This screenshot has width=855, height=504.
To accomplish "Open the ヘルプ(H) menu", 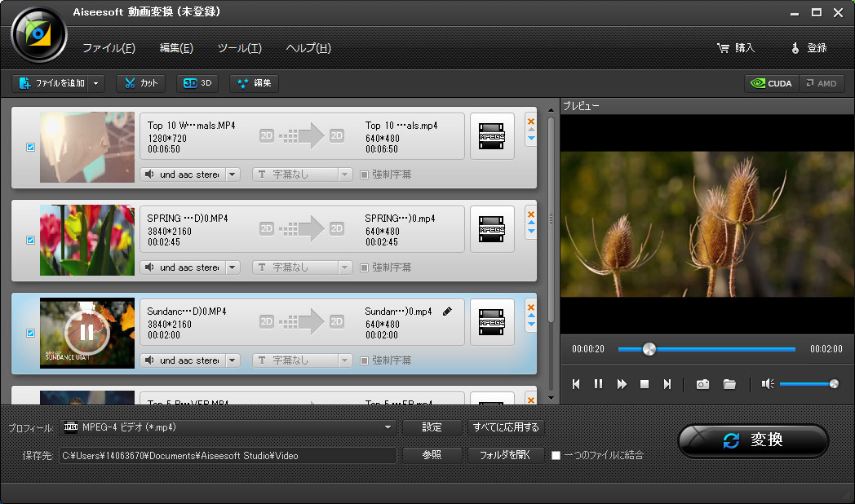I will coord(308,48).
